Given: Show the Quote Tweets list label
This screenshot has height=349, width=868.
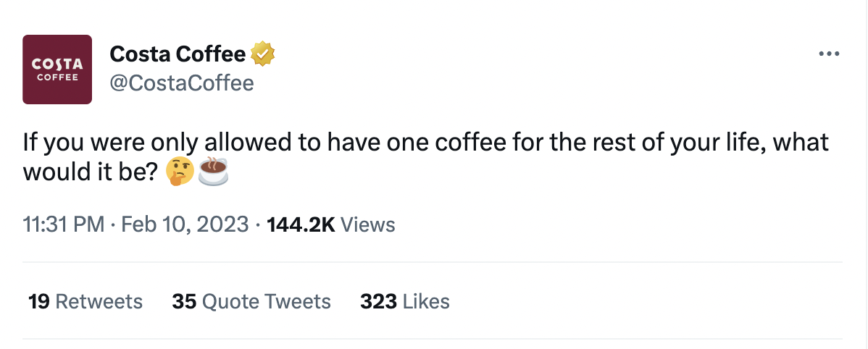Looking at the screenshot, I should [266, 301].
